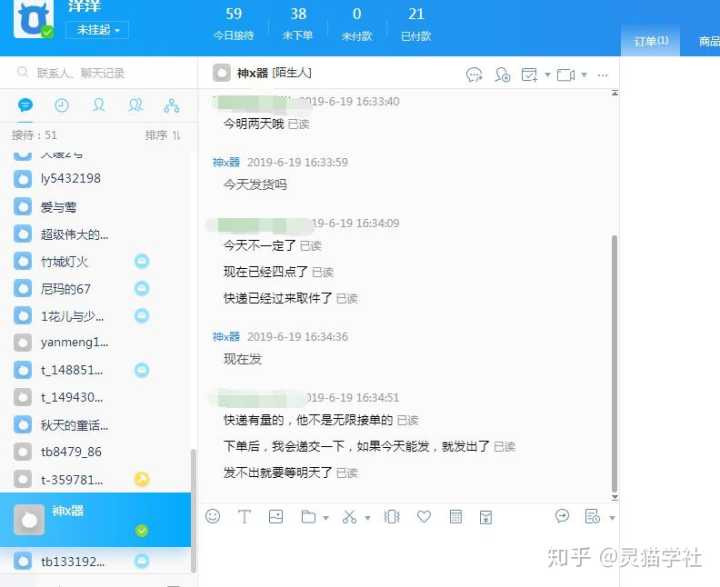Select contact yanmeng1...
Screen dimensions: 720x587
point(96,343)
